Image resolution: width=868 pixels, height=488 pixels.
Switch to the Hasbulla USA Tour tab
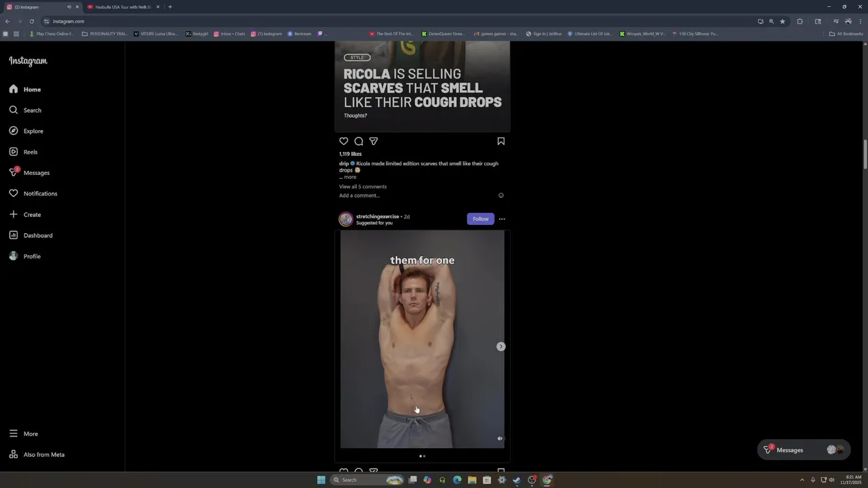tap(123, 7)
